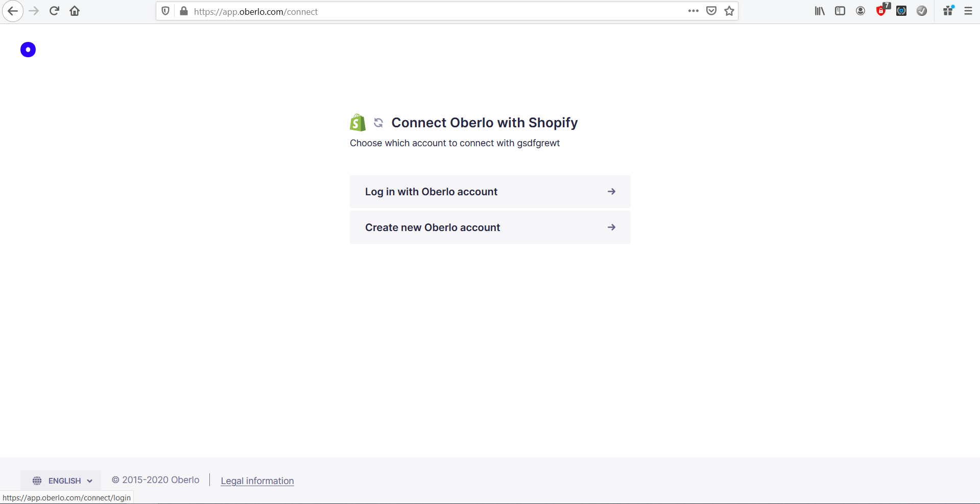Click the green Shopify bag icon
Image resolution: width=980 pixels, height=504 pixels.
pyautogui.click(x=357, y=123)
